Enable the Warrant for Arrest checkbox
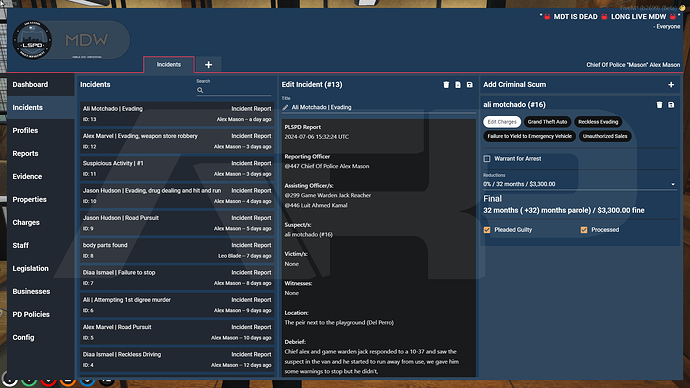This screenshot has height=388, width=690. [x=487, y=159]
